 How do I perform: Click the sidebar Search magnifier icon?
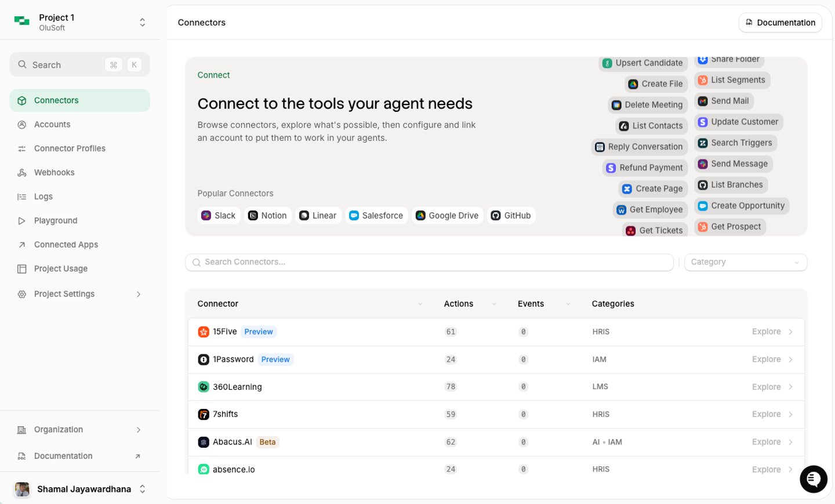point(22,64)
